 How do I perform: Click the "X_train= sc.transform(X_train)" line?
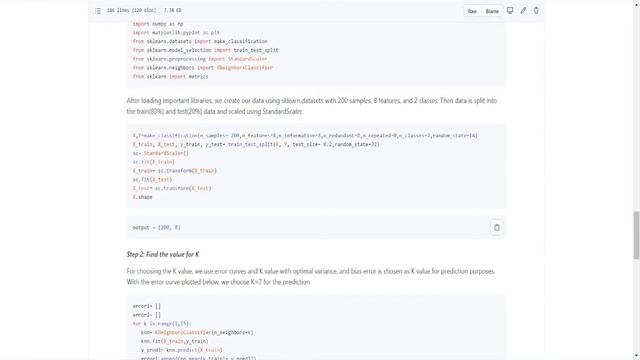point(174,171)
